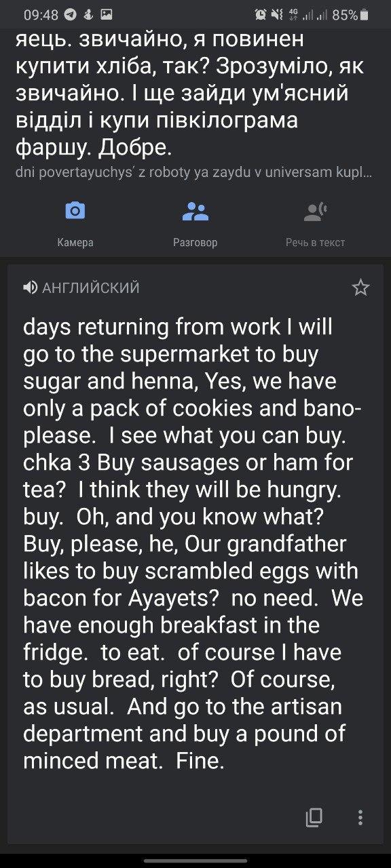Tap the АНГЛИЙСКИЙ language label
This screenshot has height=868, width=391.
pyautogui.click(x=91, y=288)
